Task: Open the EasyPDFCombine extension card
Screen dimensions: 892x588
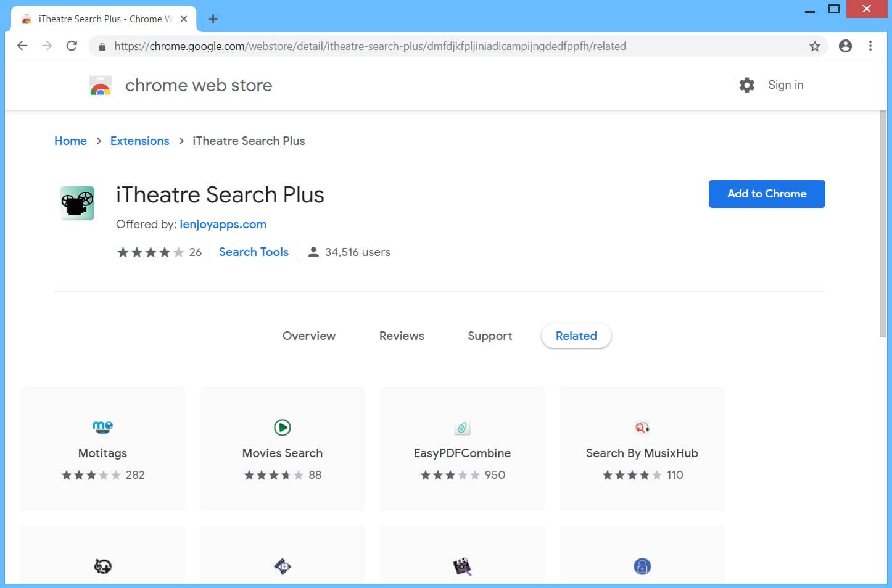Action: pyautogui.click(x=462, y=449)
